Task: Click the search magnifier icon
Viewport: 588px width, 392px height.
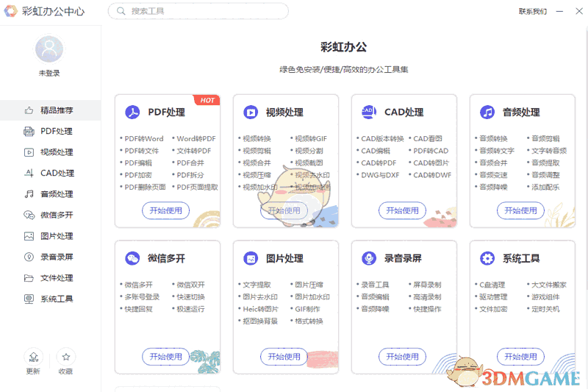Action: point(121,11)
